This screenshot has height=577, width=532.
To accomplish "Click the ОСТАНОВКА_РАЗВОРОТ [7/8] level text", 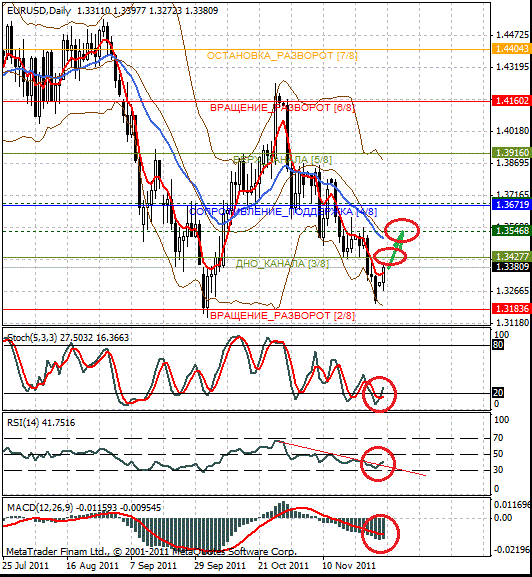I will tap(282, 56).
